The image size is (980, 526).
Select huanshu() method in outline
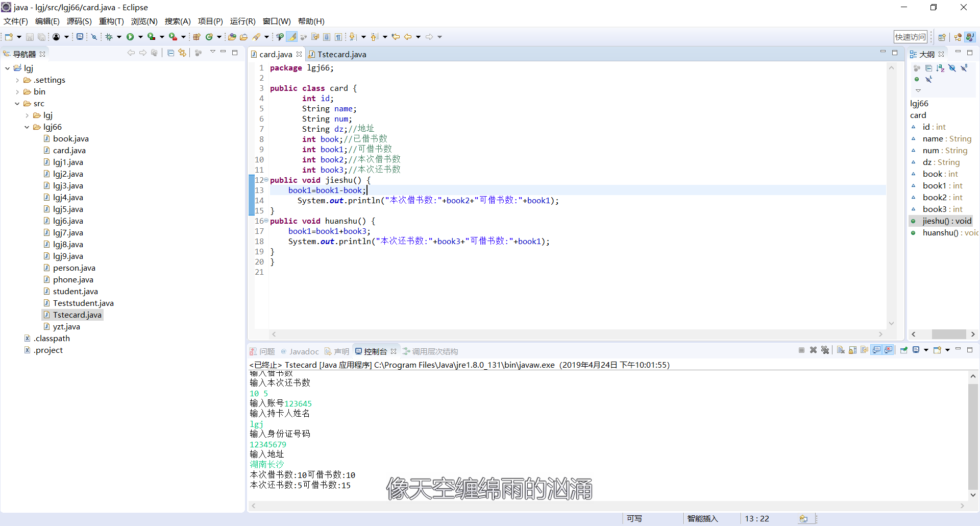pyautogui.click(x=940, y=233)
